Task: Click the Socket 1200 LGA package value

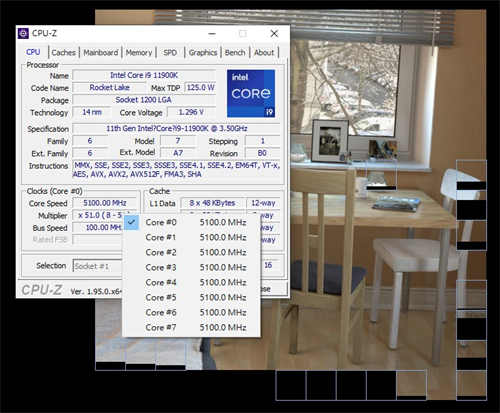Action: (144, 100)
